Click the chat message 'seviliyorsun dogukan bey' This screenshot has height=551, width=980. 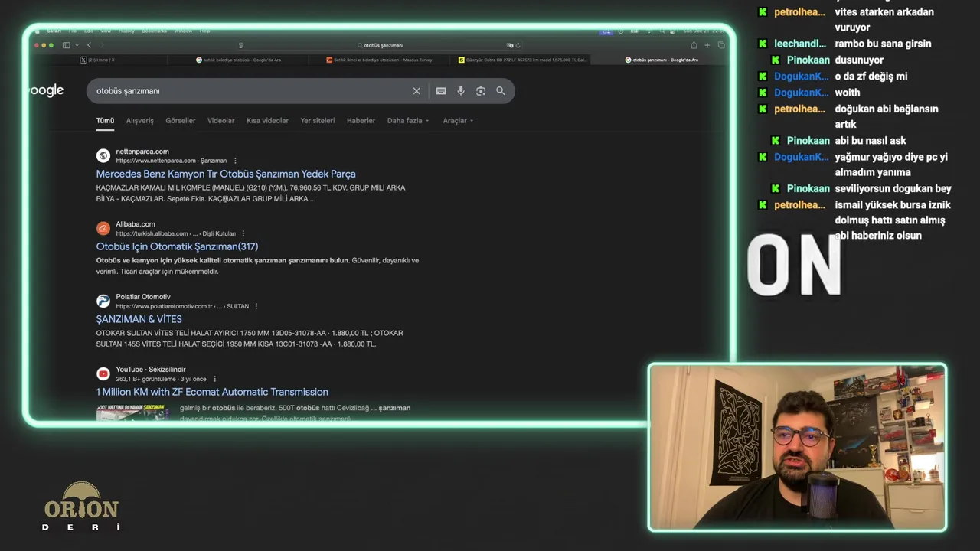coord(893,189)
